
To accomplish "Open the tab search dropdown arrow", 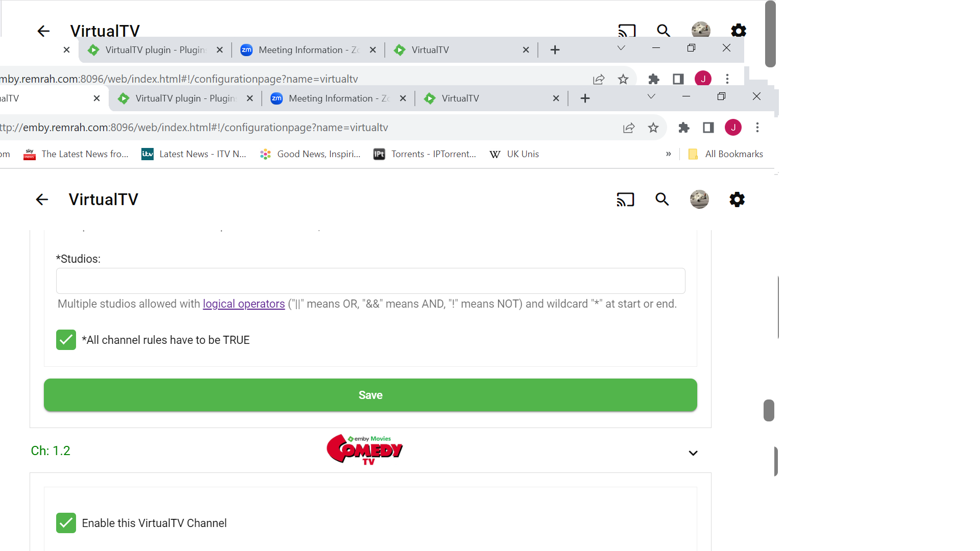I will click(651, 96).
